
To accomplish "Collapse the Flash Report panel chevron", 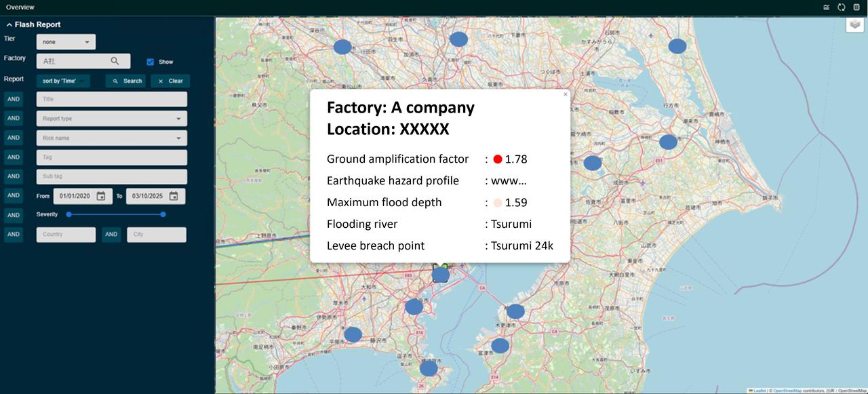I will point(8,24).
